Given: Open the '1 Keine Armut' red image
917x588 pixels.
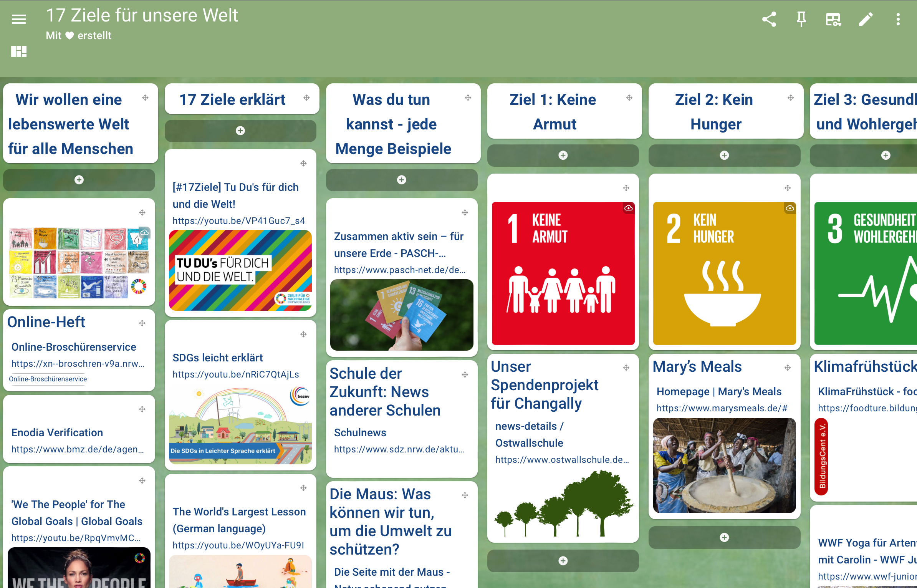Looking at the screenshot, I should [x=563, y=273].
